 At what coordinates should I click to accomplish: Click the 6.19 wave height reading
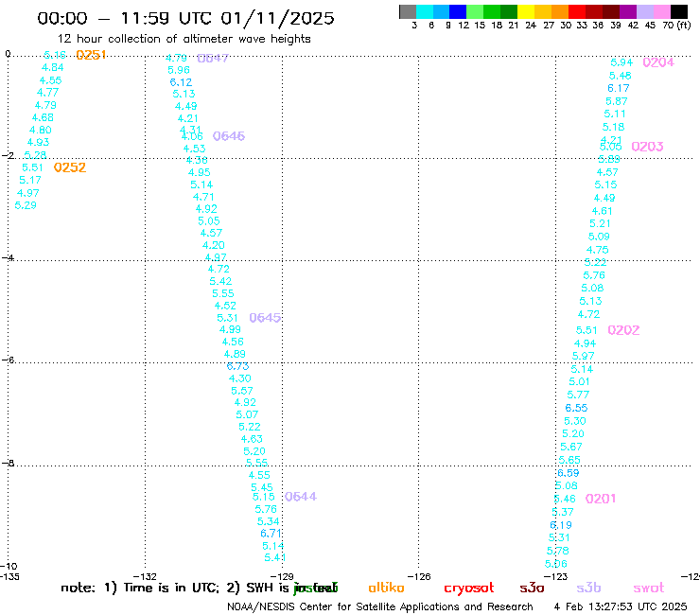click(561, 525)
